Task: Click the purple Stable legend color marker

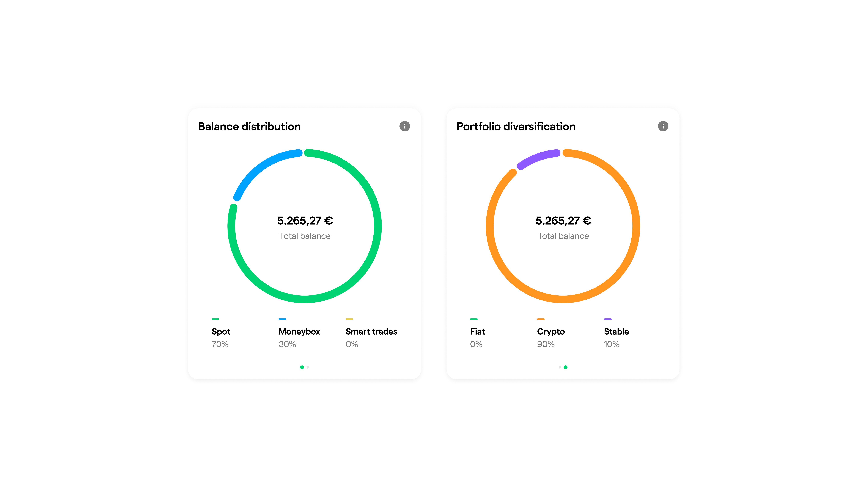Action: [608, 319]
